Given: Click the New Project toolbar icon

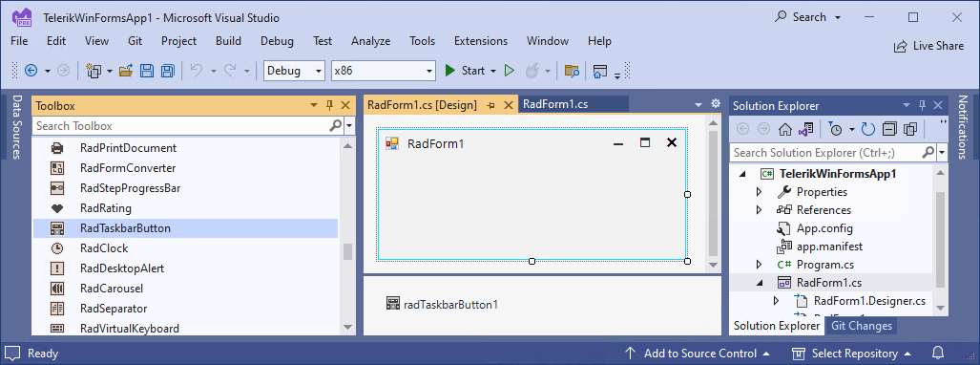Looking at the screenshot, I should (94, 71).
